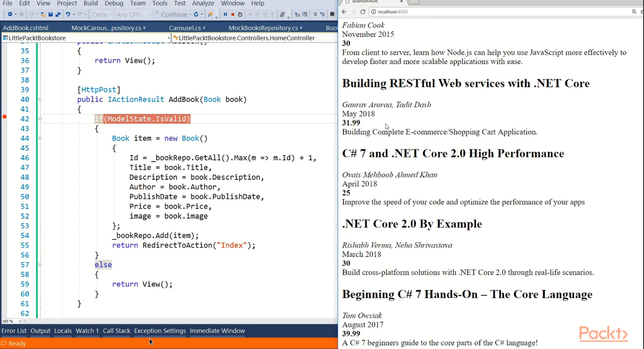Open the Project menu

click(x=67, y=3)
